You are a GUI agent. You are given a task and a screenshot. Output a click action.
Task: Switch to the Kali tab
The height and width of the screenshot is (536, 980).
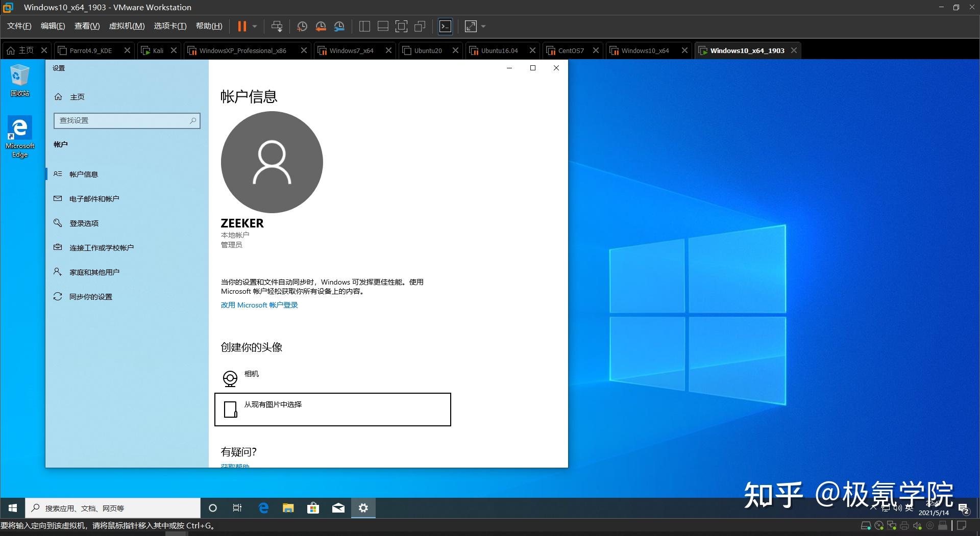[x=157, y=50]
